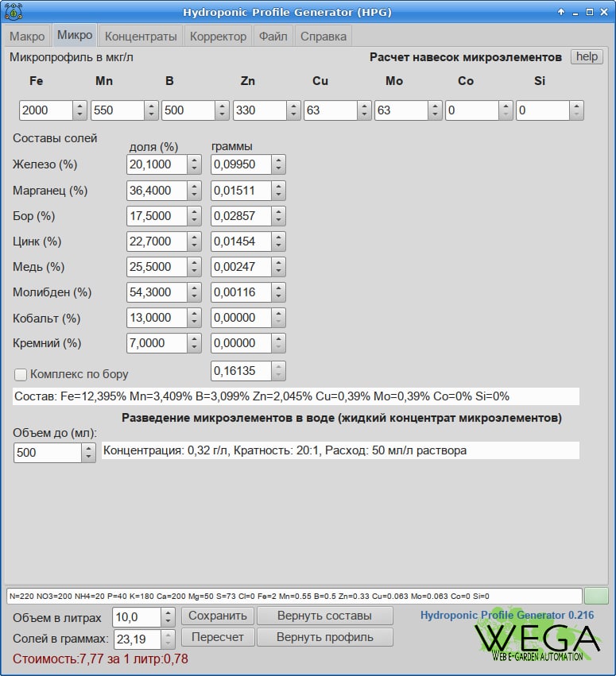
Task: Maximize the HPG window
Action: click(x=590, y=12)
